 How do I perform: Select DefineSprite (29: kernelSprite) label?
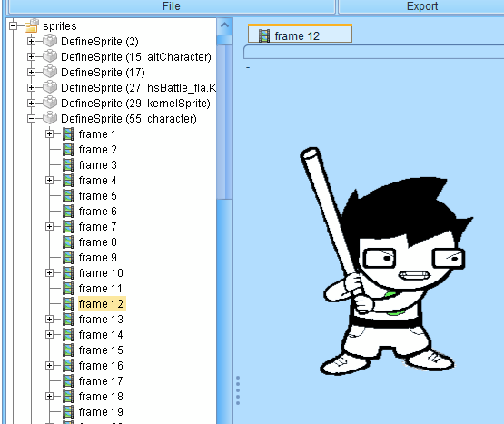[x=135, y=104]
